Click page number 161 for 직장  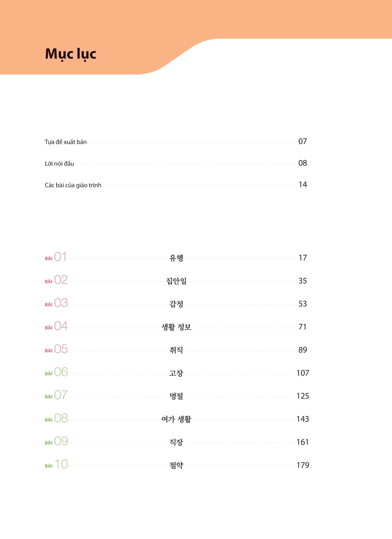303,442
